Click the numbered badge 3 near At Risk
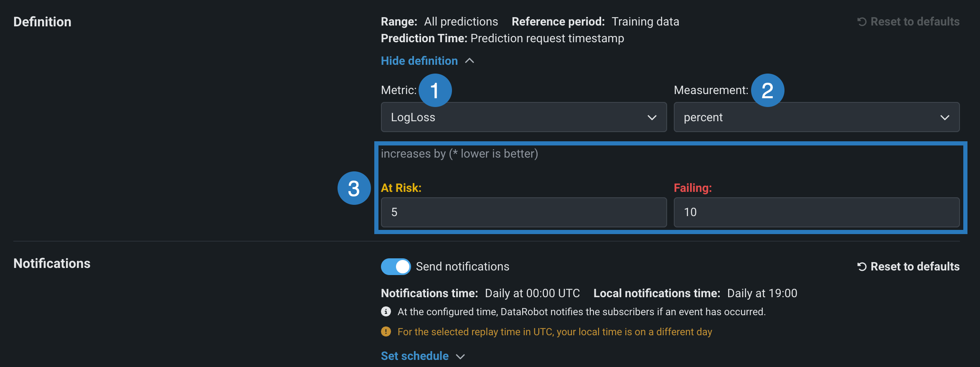This screenshot has height=367, width=980. coord(354,188)
